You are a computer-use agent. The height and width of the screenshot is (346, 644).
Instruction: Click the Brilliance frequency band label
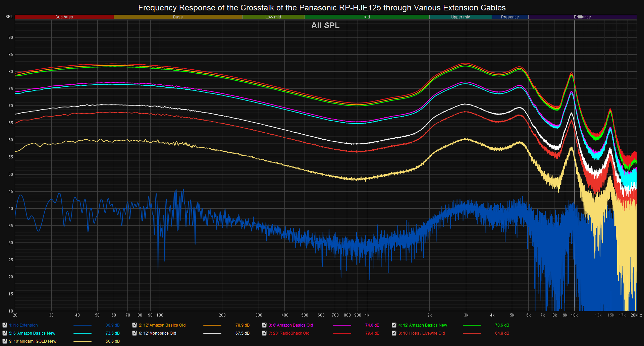pos(582,17)
